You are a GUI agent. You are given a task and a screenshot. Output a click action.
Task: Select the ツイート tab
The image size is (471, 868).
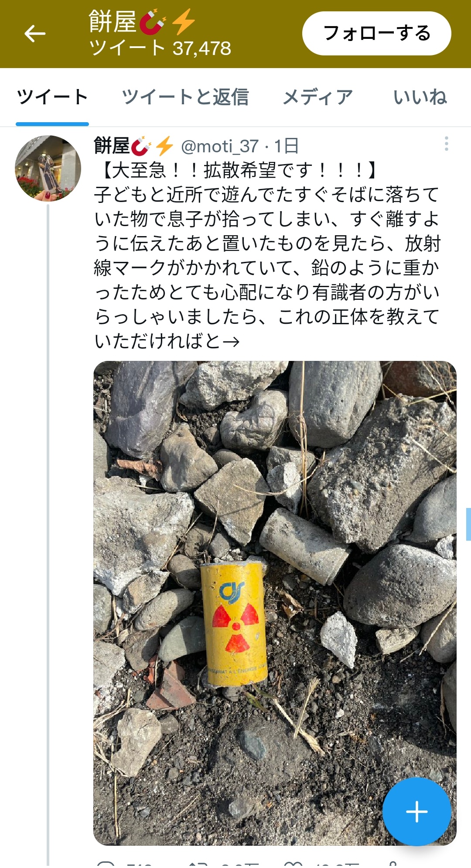52,97
